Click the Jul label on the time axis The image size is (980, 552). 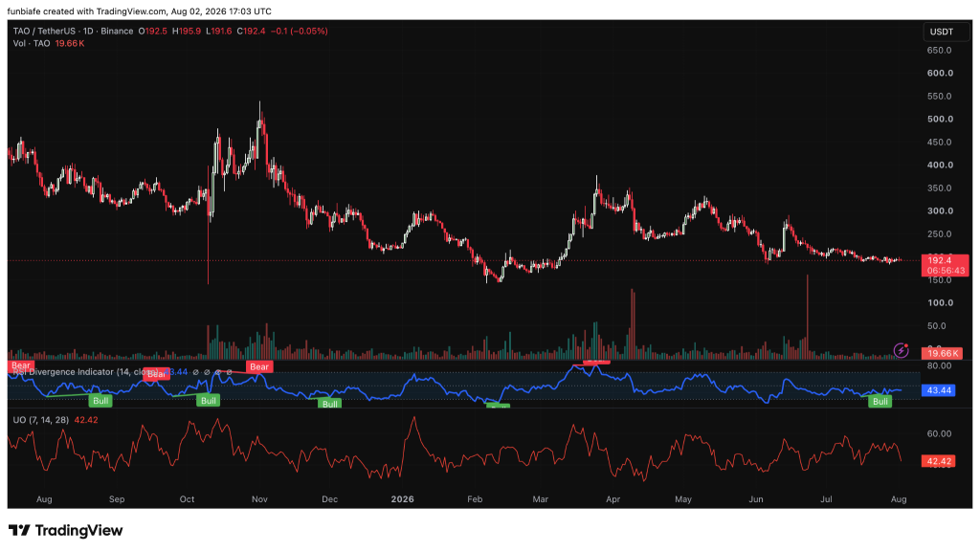826,499
